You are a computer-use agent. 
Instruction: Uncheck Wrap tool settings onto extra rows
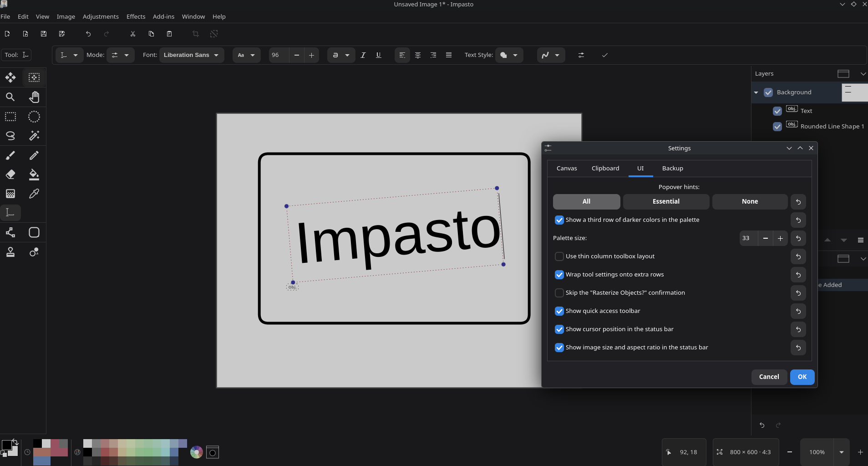point(559,275)
